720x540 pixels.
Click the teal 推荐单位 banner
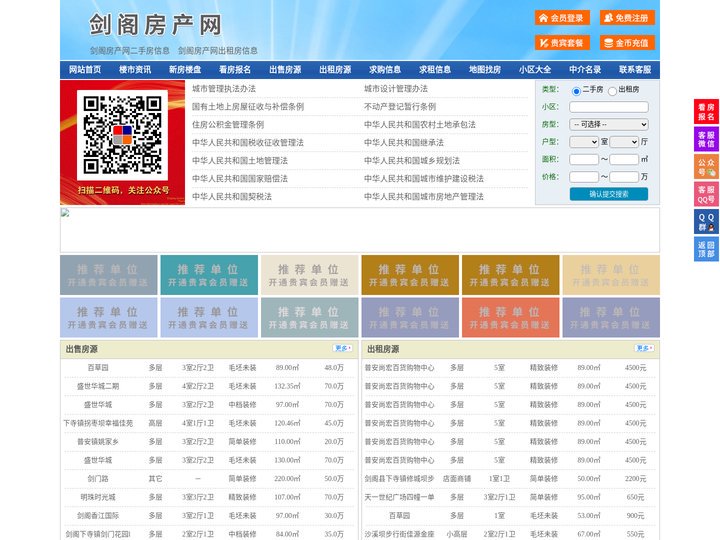pyautogui.click(x=209, y=275)
